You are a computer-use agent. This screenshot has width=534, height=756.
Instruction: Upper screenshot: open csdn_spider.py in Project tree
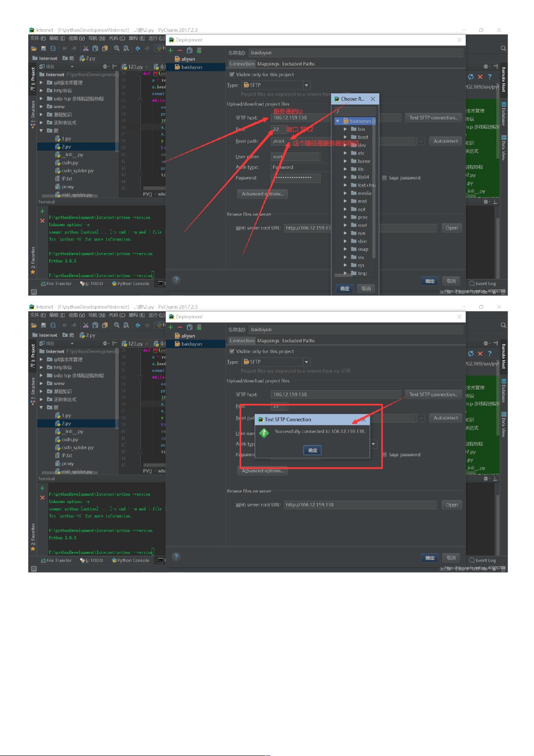(78, 170)
